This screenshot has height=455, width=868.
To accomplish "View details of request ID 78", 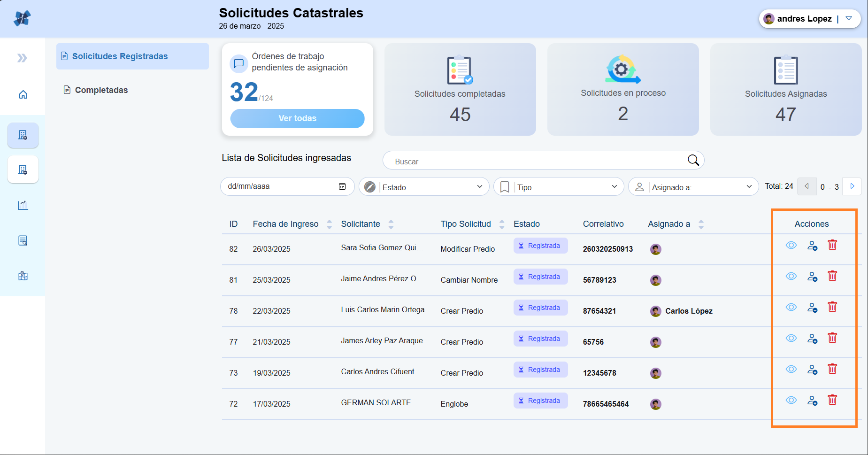I will click(x=791, y=307).
